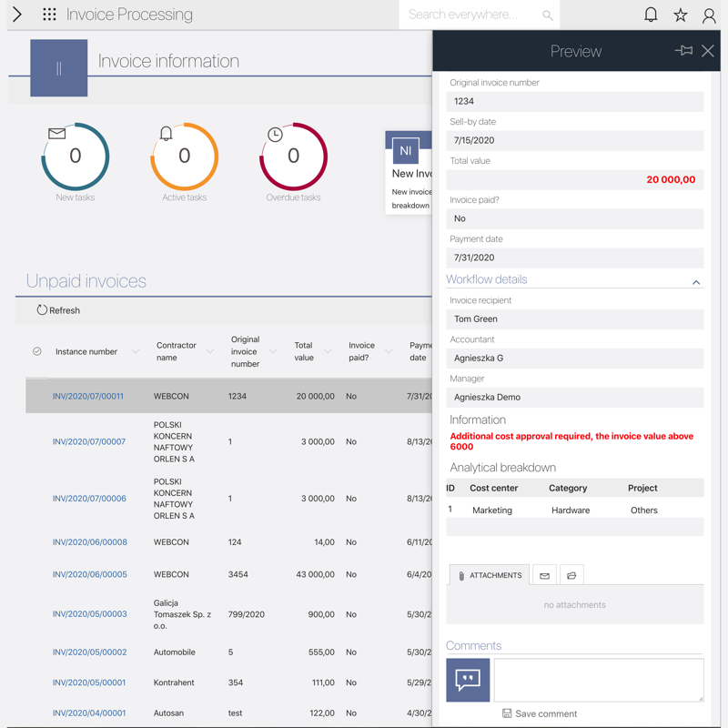Click Save comment
The height and width of the screenshot is (728, 728).
(x=539, y=713)
